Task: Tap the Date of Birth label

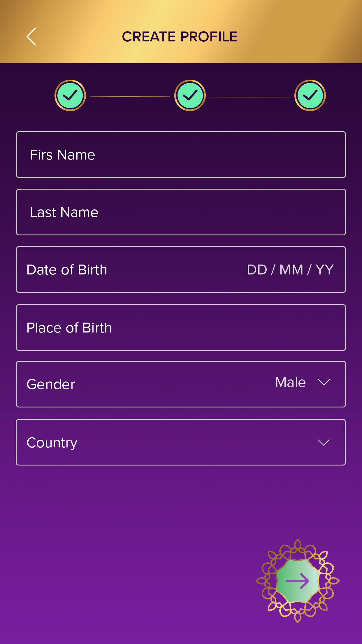Action: (x=67, y=270)
